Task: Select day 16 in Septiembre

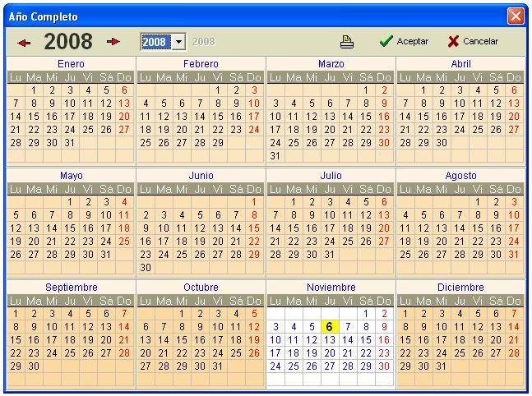Action: pyautogui.click(x=34, y=339)
